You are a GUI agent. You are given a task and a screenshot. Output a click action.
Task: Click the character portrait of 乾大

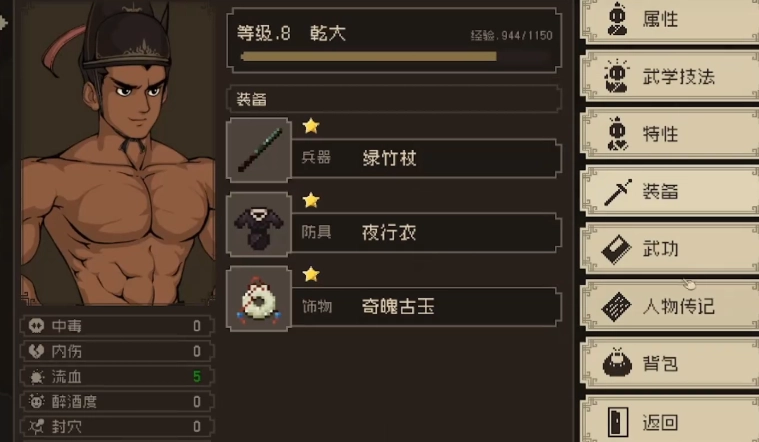pos(118,152)
